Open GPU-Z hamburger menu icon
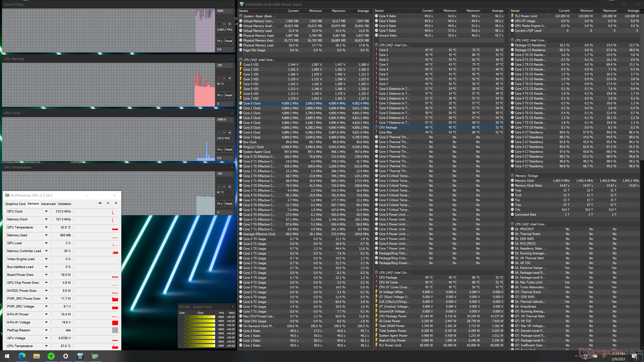Viewport: 644px width, 362px height. click(x=116, y=203)
